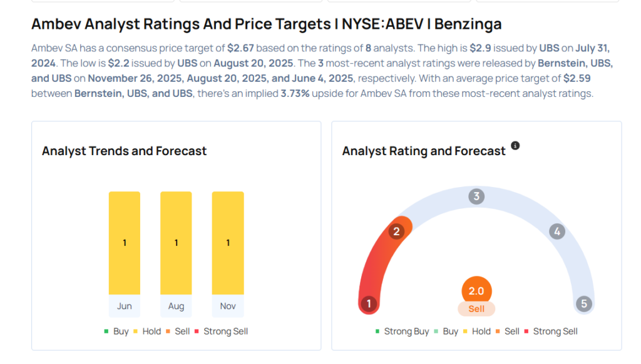Image resolution: width=641 pixels, height=364 pixels.
Task: Click the gauge marker numbered 1
Action: (x=369, y=305)
